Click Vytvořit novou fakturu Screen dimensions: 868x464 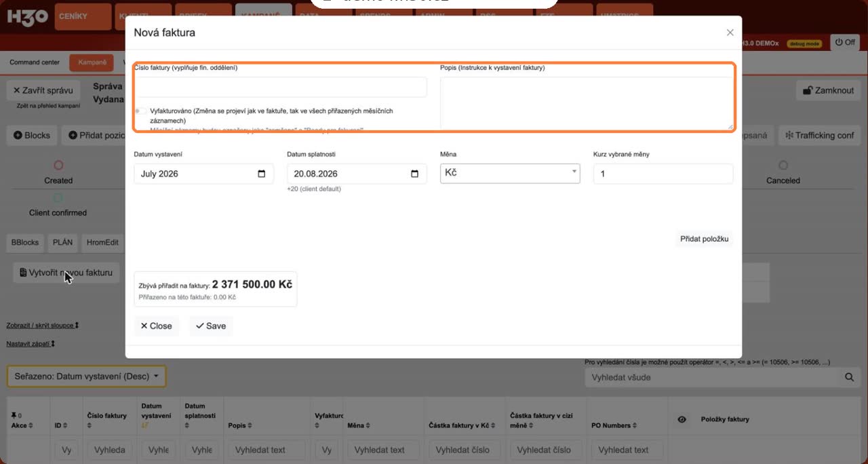pos(66,273)
